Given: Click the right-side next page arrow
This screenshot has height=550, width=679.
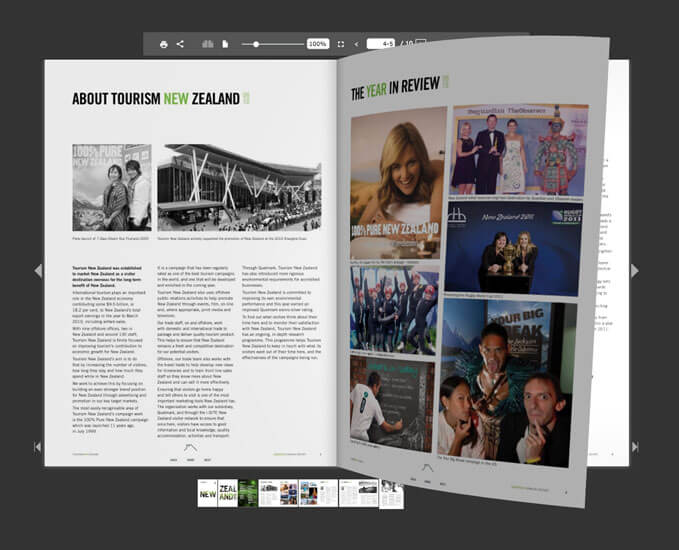Looking at the screenshot, I should (634, 270).
